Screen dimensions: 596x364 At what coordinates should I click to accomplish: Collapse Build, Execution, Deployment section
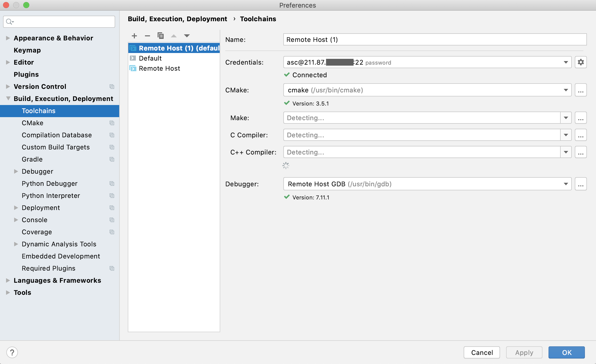point(8,98)
